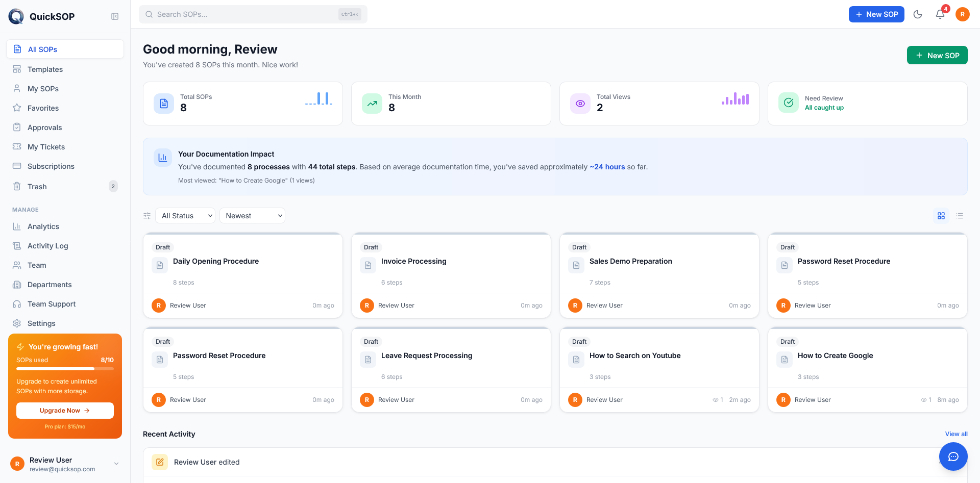The height and width of the screenshot is (483, 980).
Task: Click Total SOPs mini bar chart
Action: tap(319, 98)
